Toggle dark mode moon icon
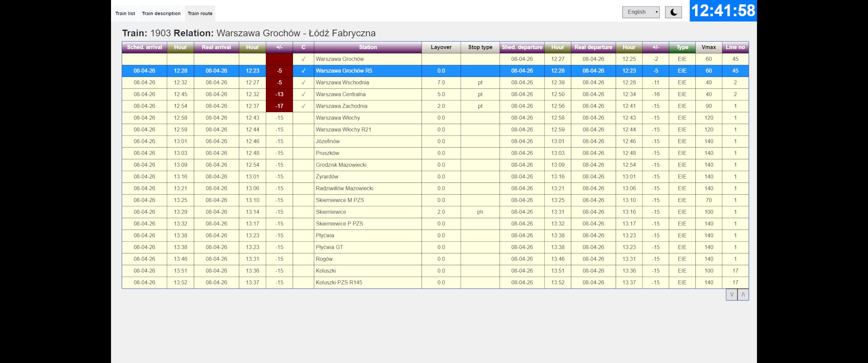The height and width of the screenshot is (363, 868). pyautogui.click(x=673, y=12)
